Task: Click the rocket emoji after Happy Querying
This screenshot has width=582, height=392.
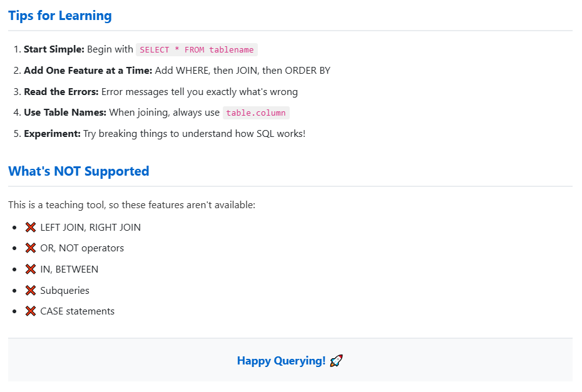Action: pyautogui.click(x=336, y=361)
